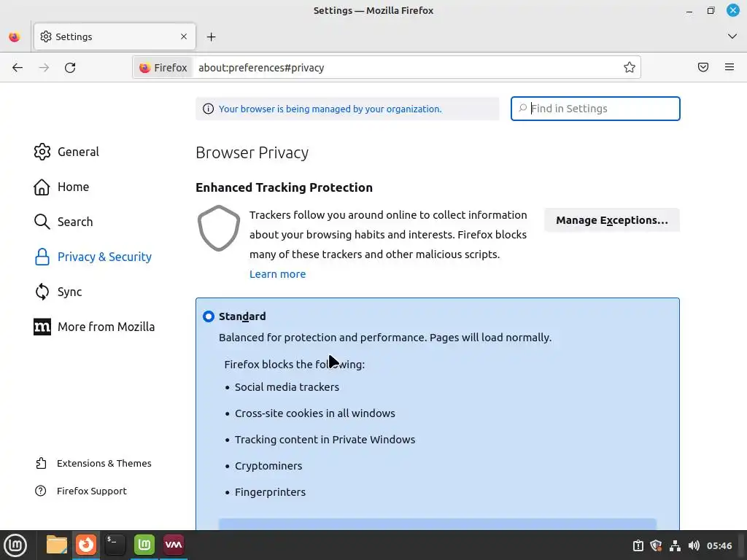Open the Firefox hamburger application menu
This screenshot has height=560, width=747.
coord(729,67)
